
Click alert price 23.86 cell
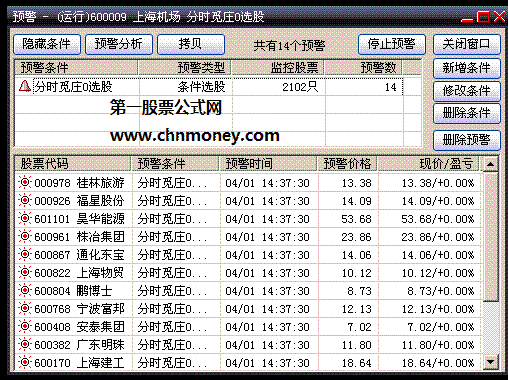(x=348, y=237)
